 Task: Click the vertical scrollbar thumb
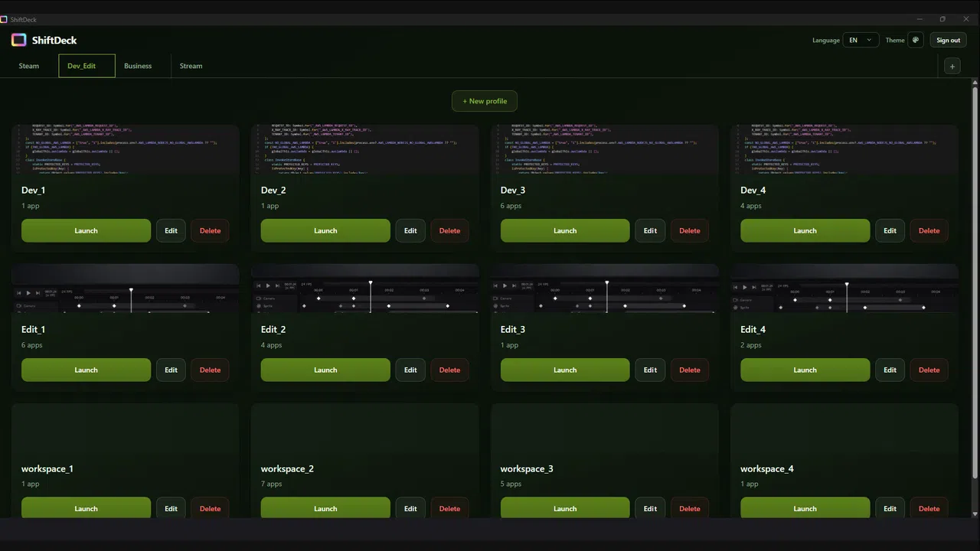coord(975,283)
